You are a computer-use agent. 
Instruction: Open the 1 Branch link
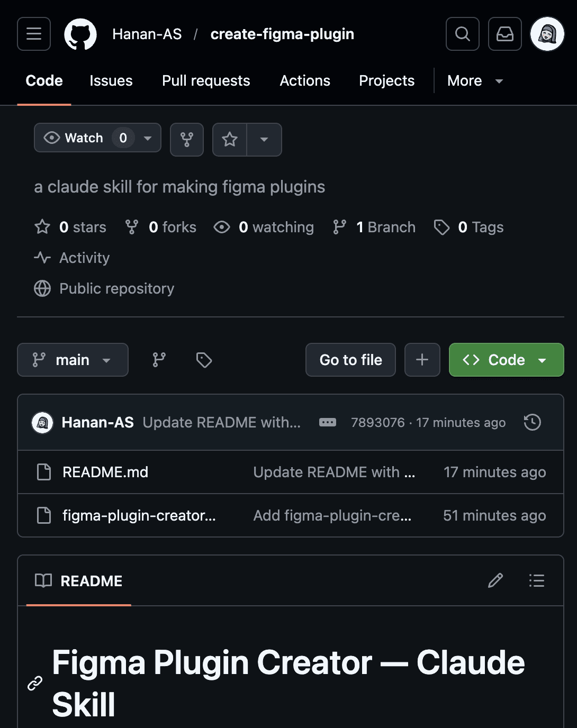374,228
